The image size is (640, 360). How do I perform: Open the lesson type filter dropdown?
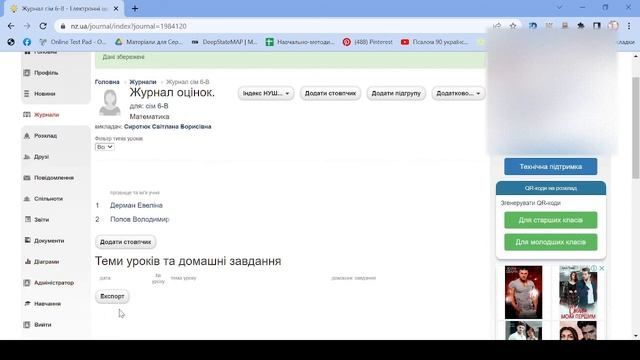(x=104, y=147)
